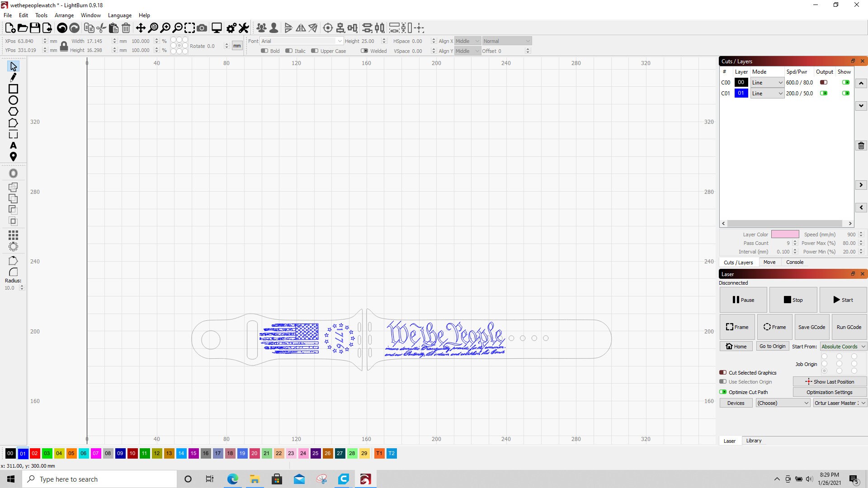Click the pink Layer Color swatch
The width and height of the screenshot is (868, 488).
pyautogui.click(x=785, y=235)
